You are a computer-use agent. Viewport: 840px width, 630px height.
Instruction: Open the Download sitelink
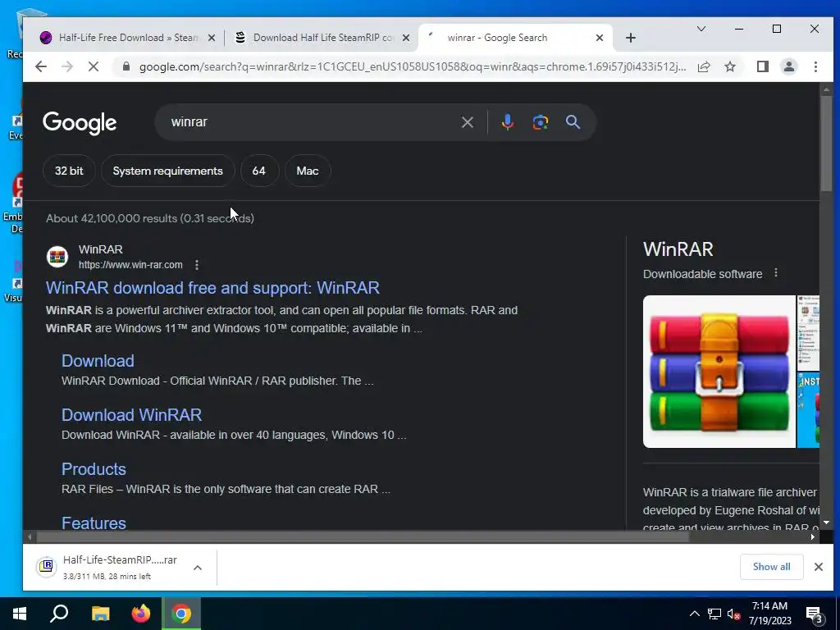click(98, 361)
